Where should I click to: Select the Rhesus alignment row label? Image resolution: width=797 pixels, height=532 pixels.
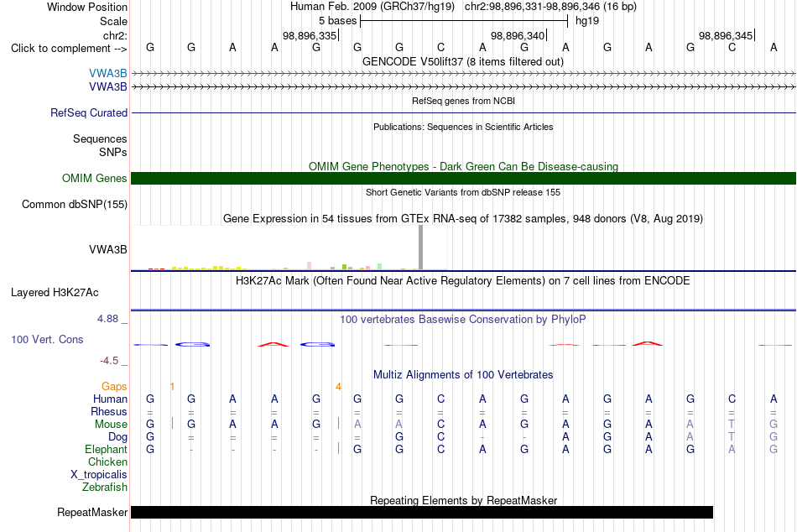(109, 411)
